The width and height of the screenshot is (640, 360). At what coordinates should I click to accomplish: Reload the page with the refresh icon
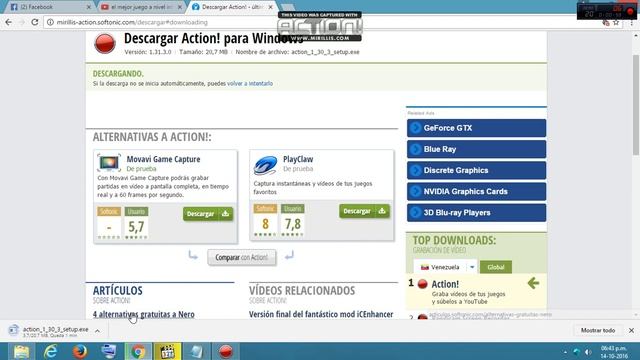pos(35,22)
